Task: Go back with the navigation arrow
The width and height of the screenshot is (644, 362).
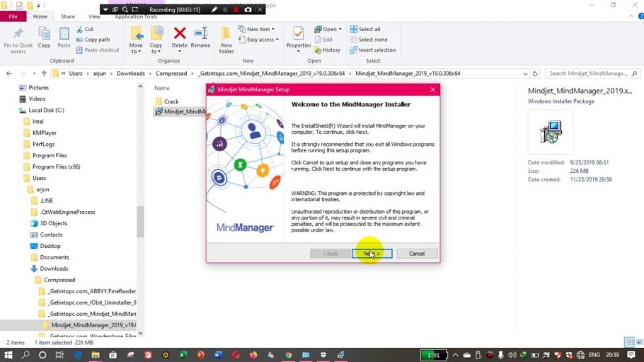Action: coord(9,73)
